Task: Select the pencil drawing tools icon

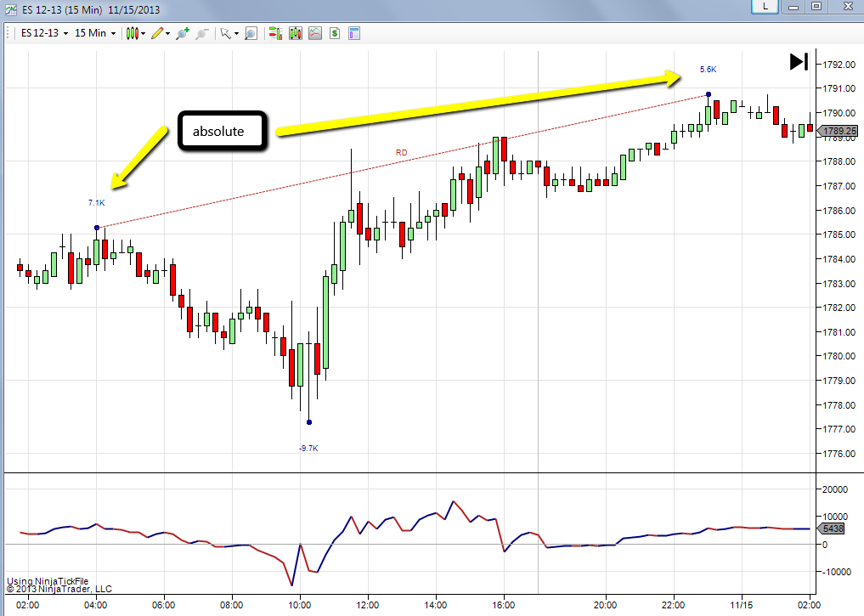Action: 157,34
